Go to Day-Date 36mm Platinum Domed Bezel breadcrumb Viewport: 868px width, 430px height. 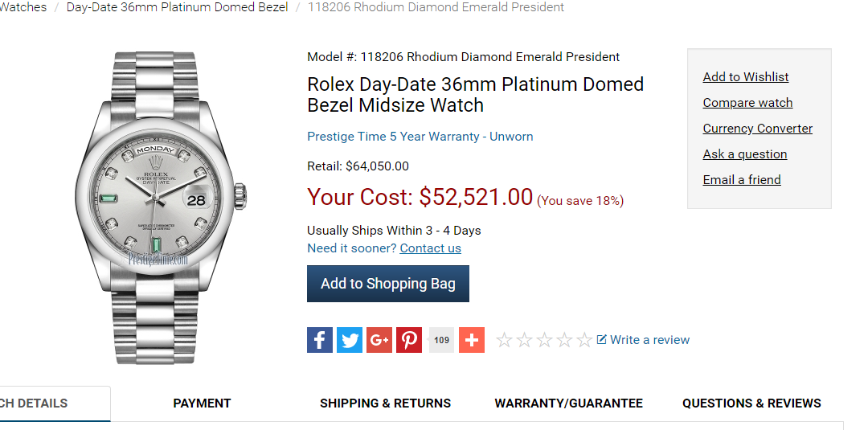pos(177,7)
